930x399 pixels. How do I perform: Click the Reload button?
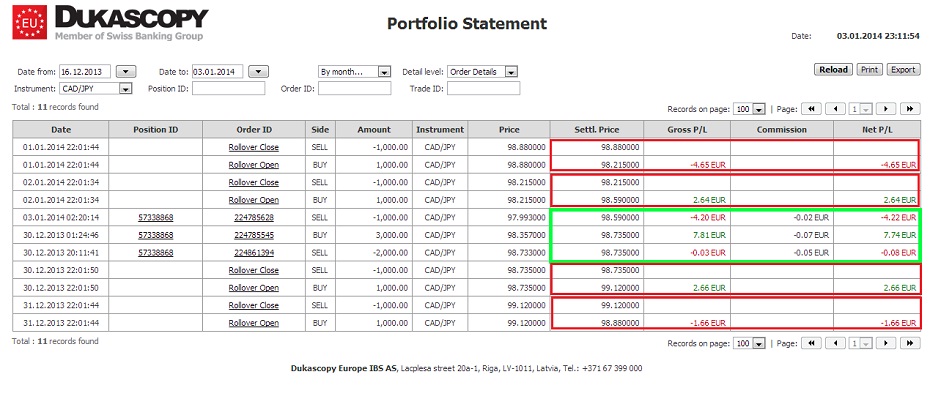[x=833, y=70]
